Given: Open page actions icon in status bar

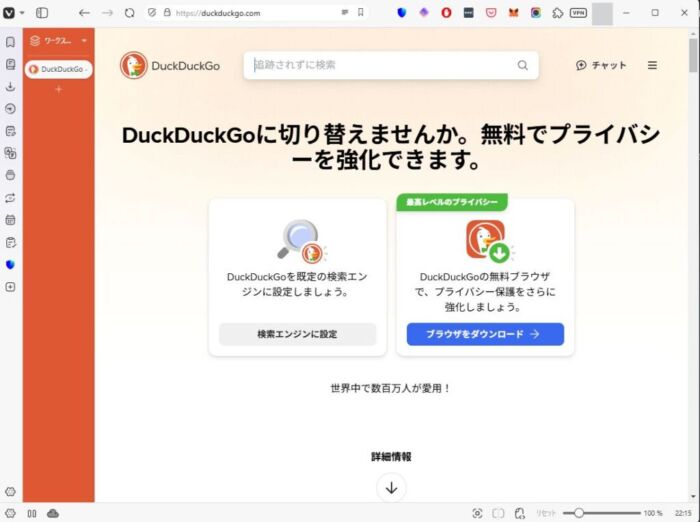Looking at the screenshot, I should point(519,514).
